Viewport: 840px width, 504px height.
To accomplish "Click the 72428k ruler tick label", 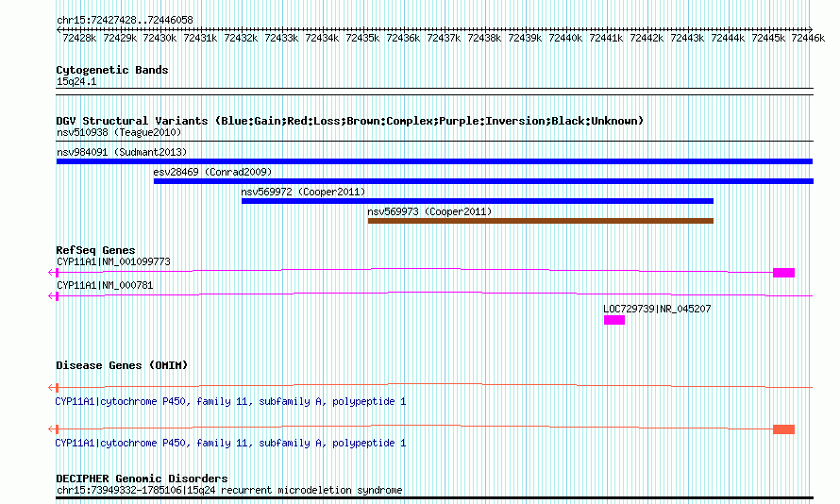I will 79,38.
